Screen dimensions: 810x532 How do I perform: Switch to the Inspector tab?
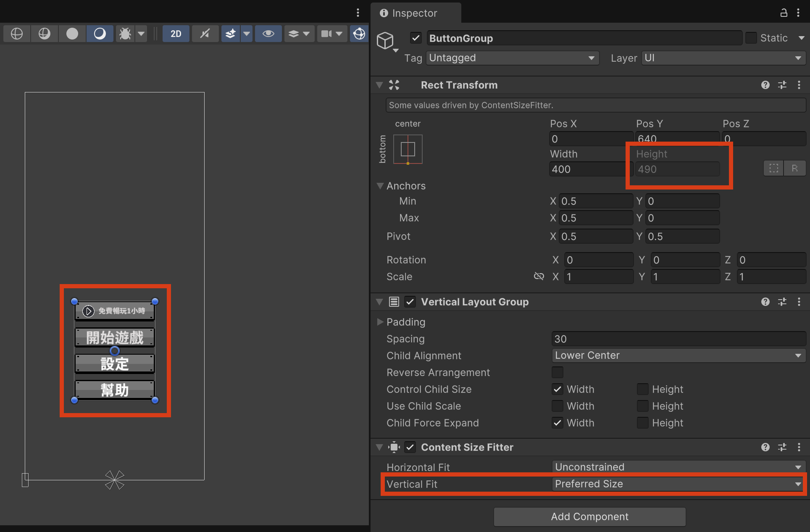pos(409,13)
